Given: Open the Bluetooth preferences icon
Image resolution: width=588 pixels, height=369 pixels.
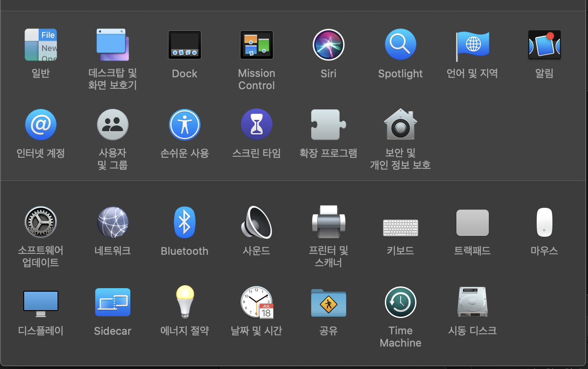Looking at the screenshot, I should [x=185, y=222].
